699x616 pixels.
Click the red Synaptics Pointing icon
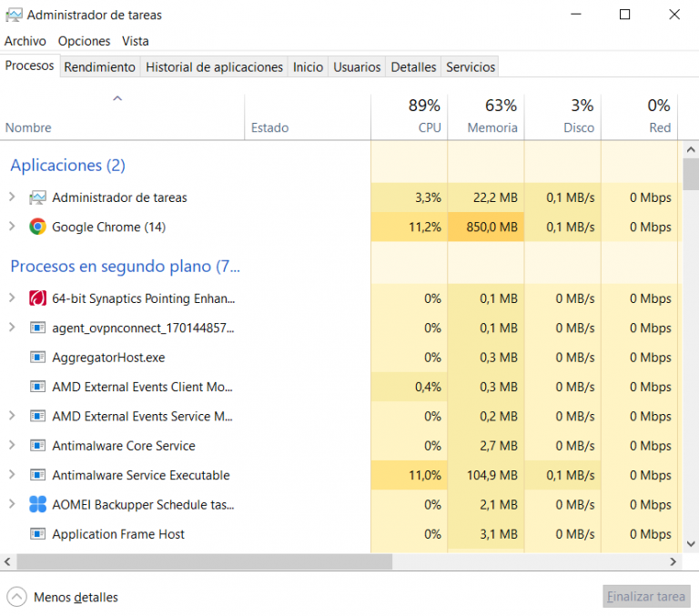point(37,298)
